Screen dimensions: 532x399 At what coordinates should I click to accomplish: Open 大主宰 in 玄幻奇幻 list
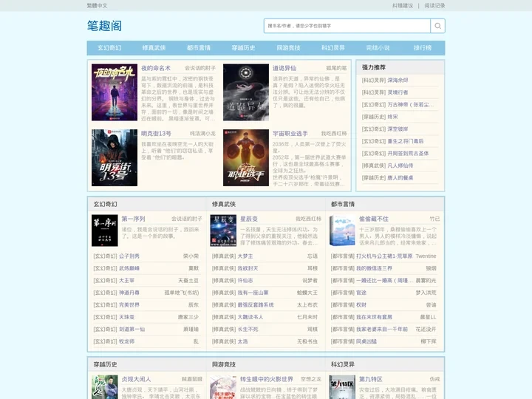tap(126, 281)
